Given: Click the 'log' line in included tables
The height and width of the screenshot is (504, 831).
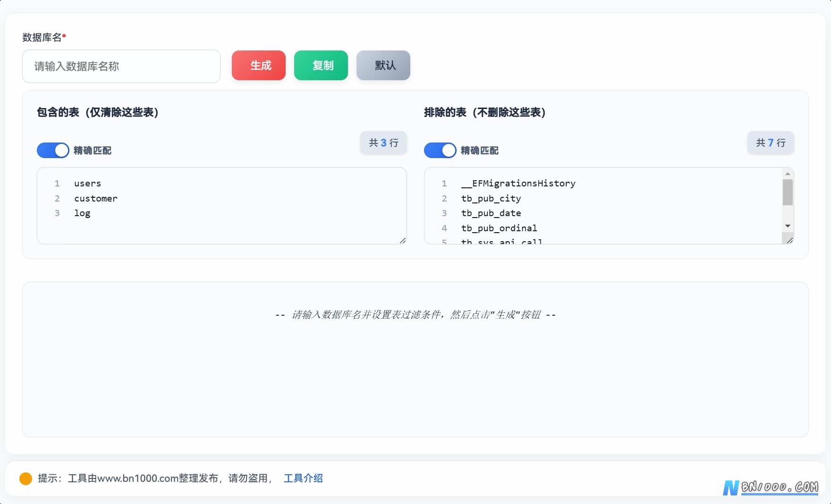Looking at the screenshot, I should pos(82,213).
